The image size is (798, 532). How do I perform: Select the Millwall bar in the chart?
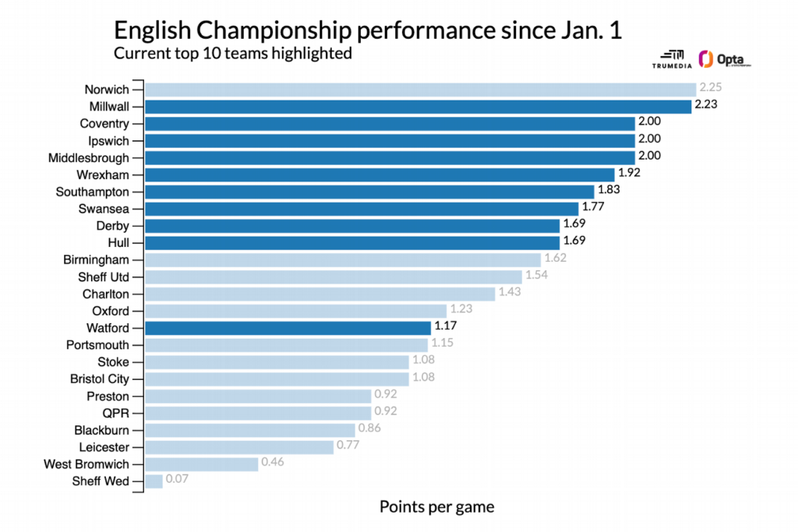coord(417,107)
